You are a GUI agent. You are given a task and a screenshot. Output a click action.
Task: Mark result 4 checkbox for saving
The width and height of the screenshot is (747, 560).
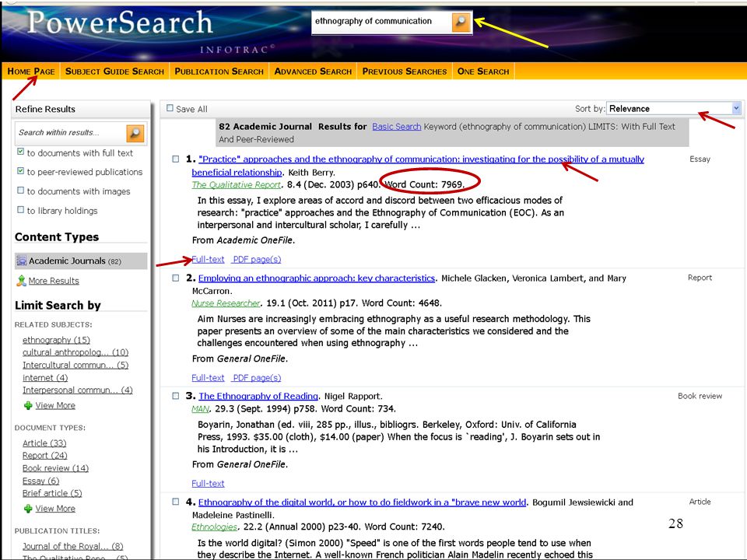(176, 502)
